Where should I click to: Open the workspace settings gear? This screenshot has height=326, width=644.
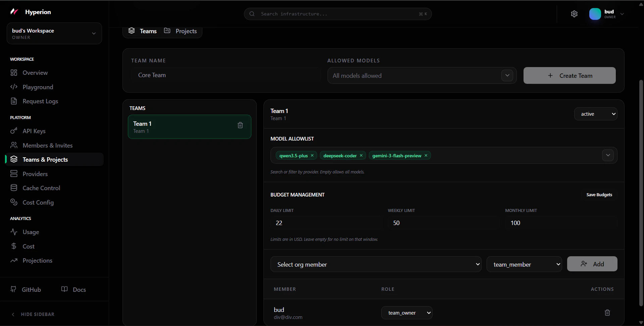point(574,14)
